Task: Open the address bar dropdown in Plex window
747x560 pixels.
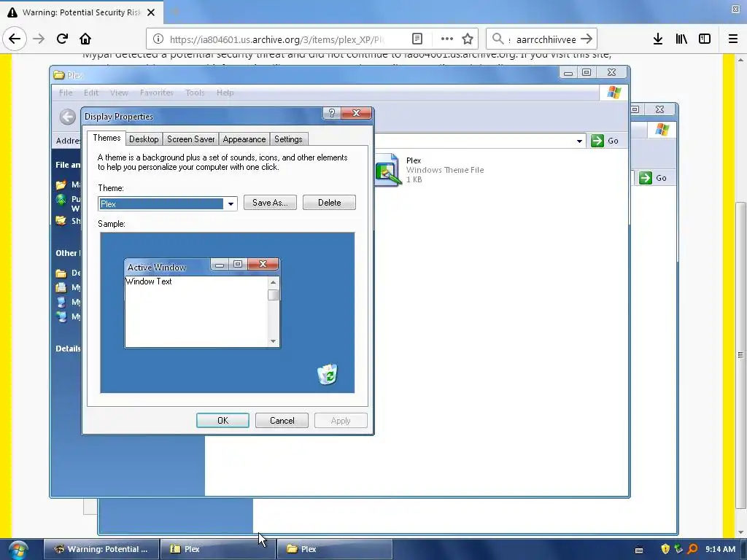Action: click(x=579, y=141)
